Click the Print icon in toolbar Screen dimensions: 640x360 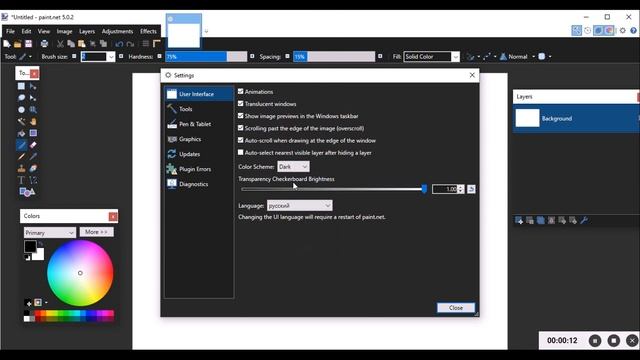[44, 44]
